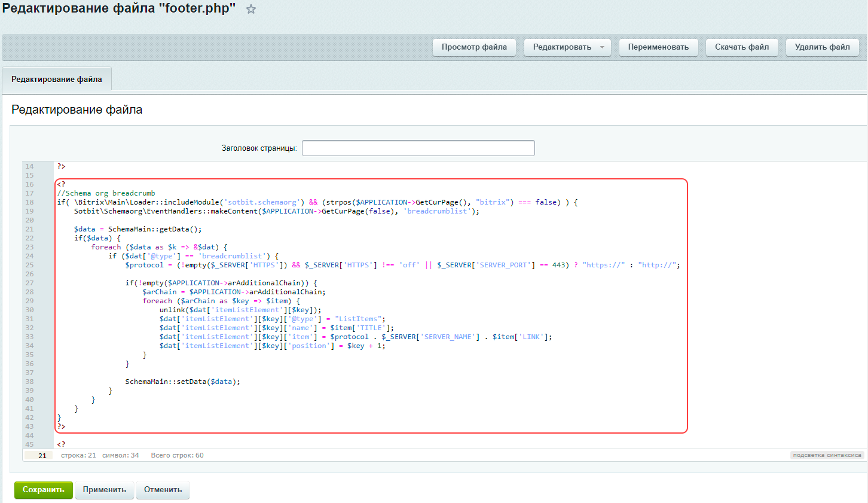Image resolution: width=868 pixels, height=503 pixels.
Task: Place cursor on //Schema org breadcrumb comment
Action: 106,193
